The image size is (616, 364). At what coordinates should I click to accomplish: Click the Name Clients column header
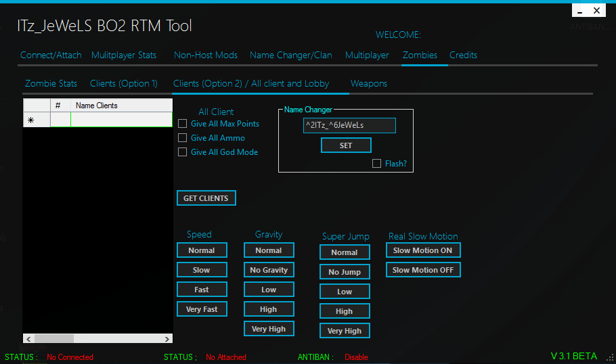pyautogui.click(x=121, y=106)
